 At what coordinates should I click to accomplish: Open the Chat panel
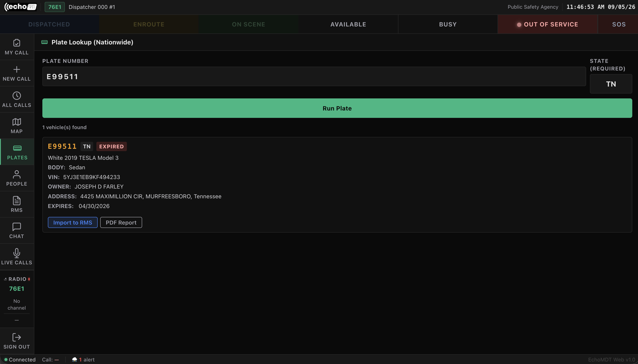(16, 231)
